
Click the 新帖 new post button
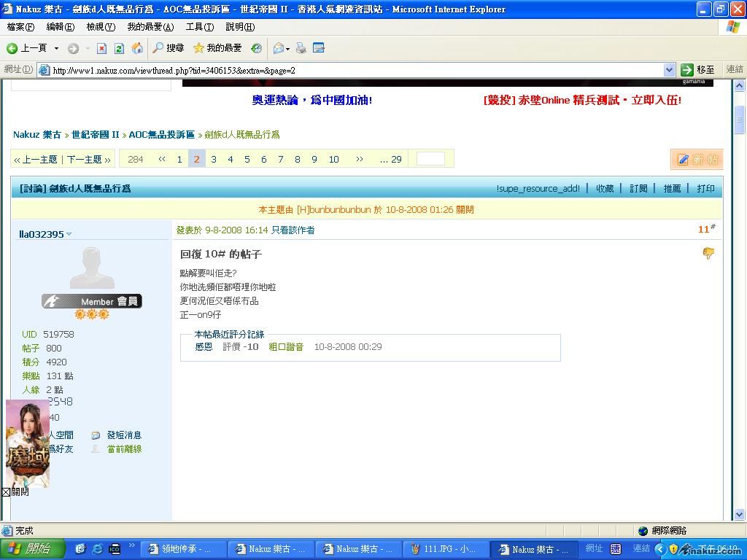(x=697, y=160)
